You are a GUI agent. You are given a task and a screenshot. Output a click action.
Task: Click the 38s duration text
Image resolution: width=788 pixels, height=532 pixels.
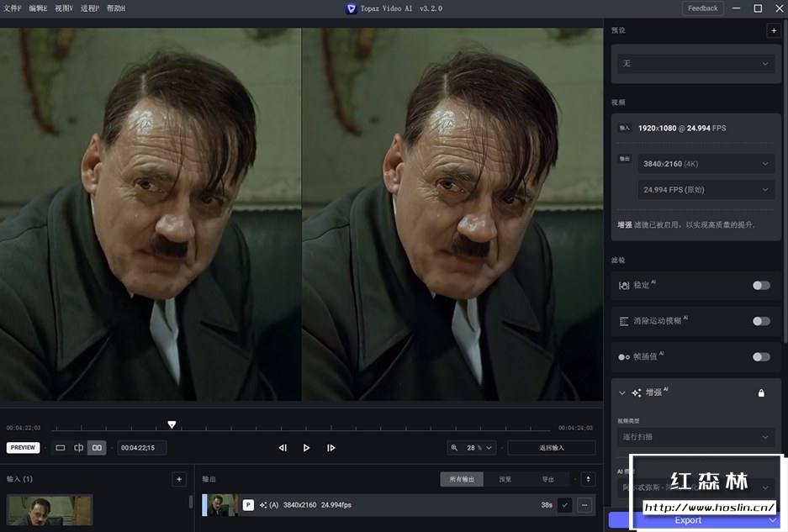click(x=547, y=505)
